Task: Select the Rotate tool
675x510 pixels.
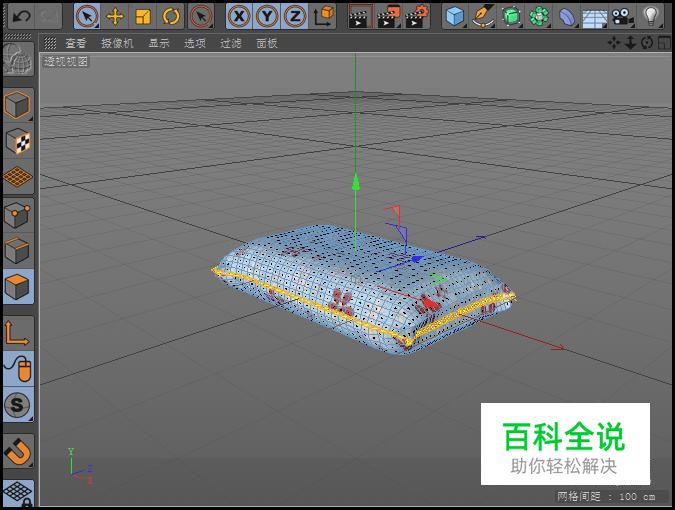Action: [x=171, y=16]
